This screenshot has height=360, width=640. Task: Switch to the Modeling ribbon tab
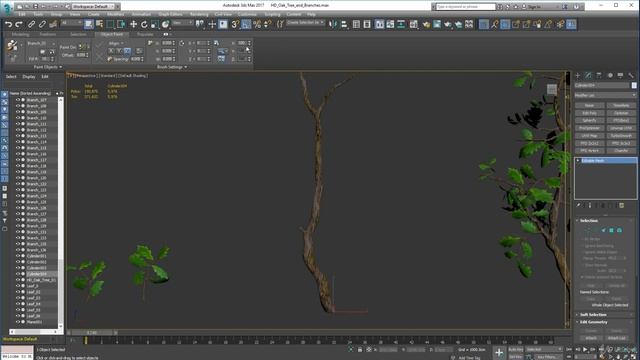click(x=20, y=35)
